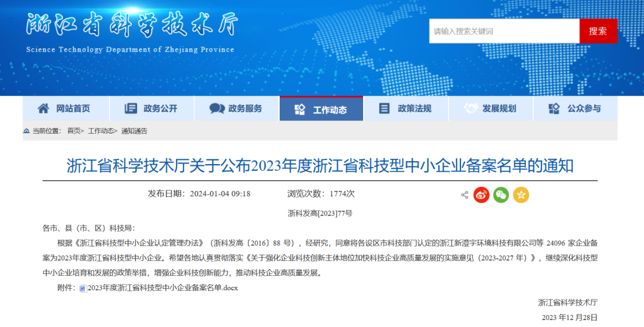644x327 pixels.
Task: Navigate to 通知通告 in breadcrumb
Action: [x=134, y=131]
